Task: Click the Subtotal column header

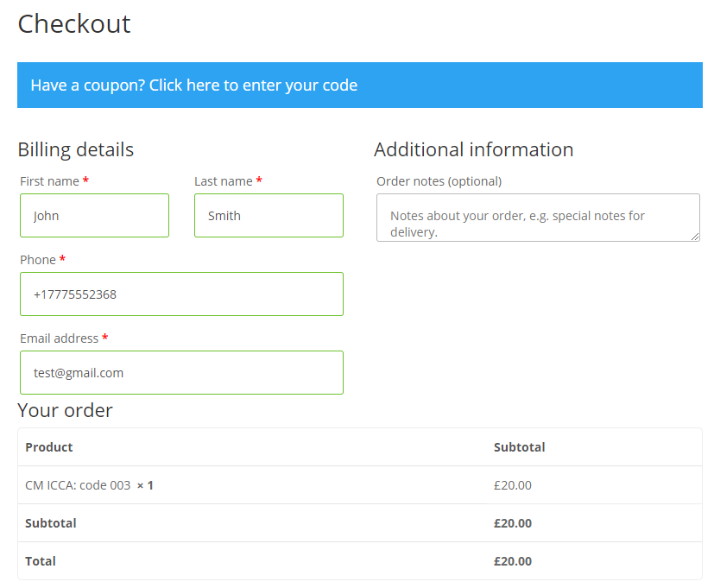Action: point(520,447)
